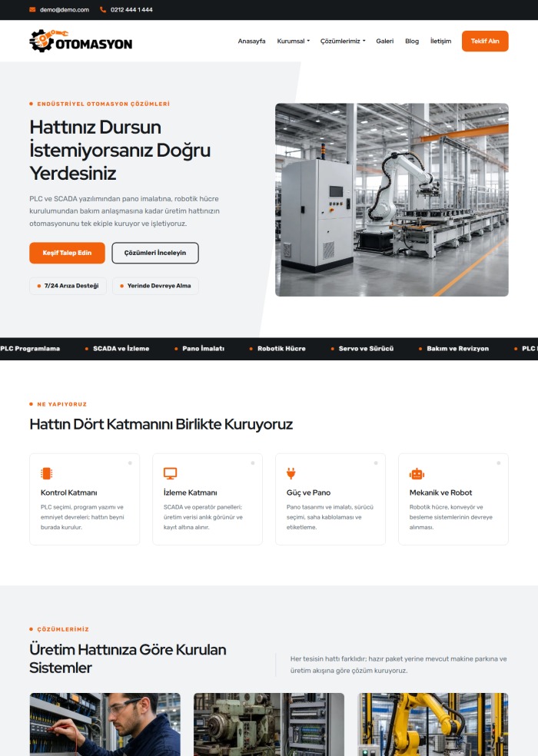This screenshot has height=756, width=538.
Task: Click the chip icon in Kontrol Katmanı card
Action: pyautogui.click(x=46, y=473)
